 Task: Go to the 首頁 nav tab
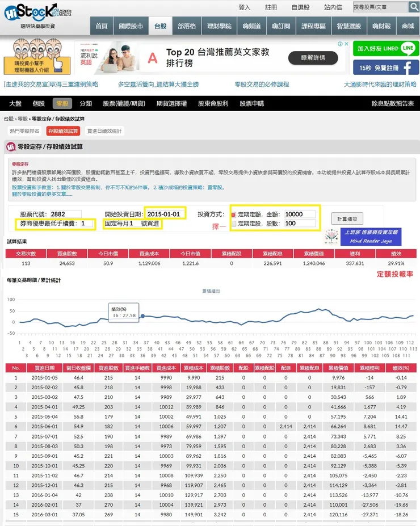[102, 26]
